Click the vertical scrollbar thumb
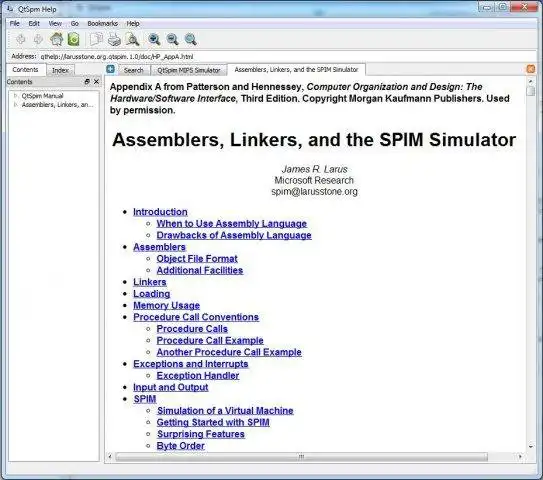Screen dimensions: 543x480 coord(531,91)
